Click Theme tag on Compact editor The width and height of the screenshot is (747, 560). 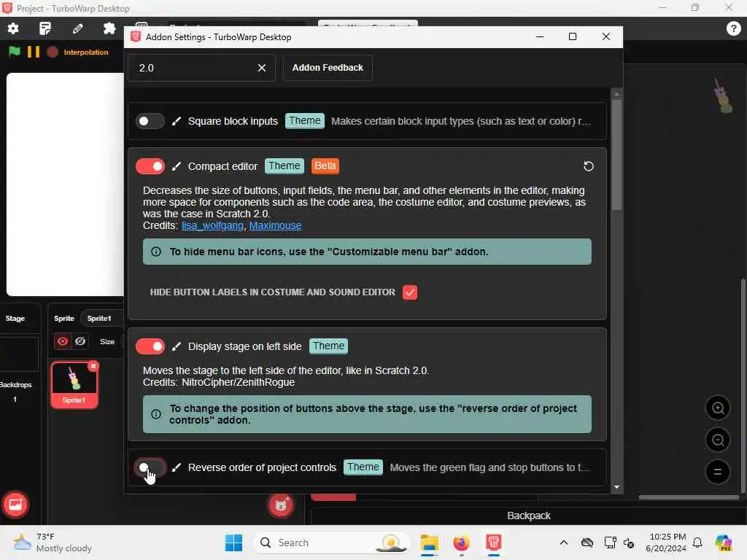pos(285,166)
